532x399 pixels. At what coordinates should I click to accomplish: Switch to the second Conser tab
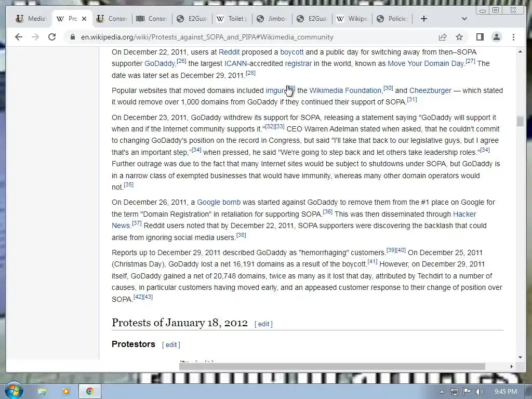point(152,19)
